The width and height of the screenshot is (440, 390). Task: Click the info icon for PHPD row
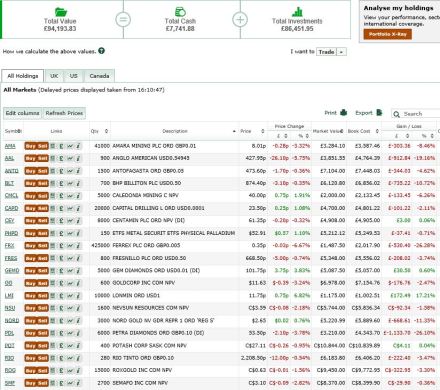click(78, 233)
